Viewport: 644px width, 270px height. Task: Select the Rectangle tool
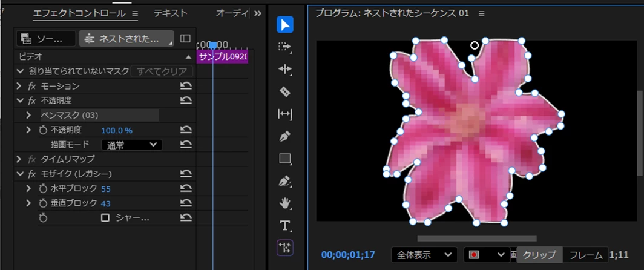(x=284, y=159)
